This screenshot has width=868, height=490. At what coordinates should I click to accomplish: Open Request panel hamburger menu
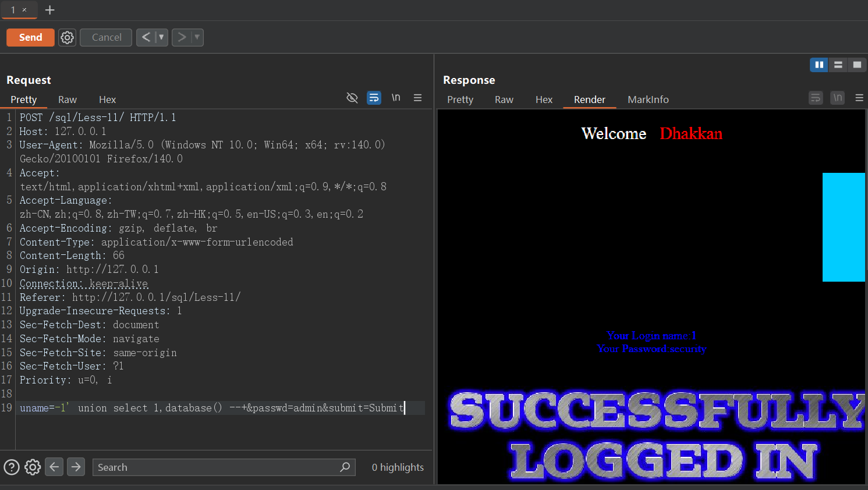point(417,98)
